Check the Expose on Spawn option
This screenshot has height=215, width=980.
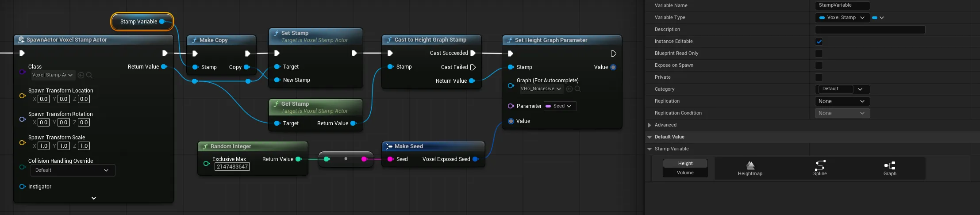coord(819,65)
